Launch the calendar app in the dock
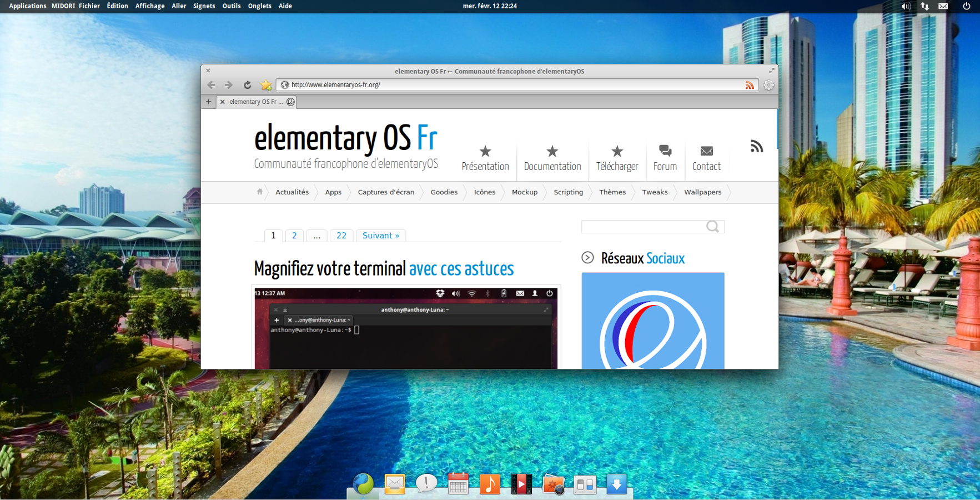Image resolution: width=980 pixels, height=500 pixels. (458, 484)
